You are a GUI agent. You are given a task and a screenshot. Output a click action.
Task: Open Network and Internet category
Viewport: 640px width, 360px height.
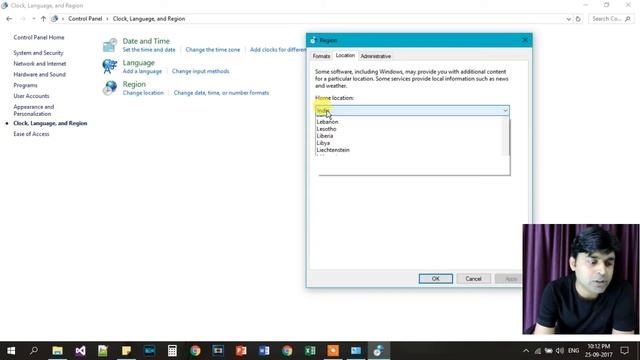(40, 64)
